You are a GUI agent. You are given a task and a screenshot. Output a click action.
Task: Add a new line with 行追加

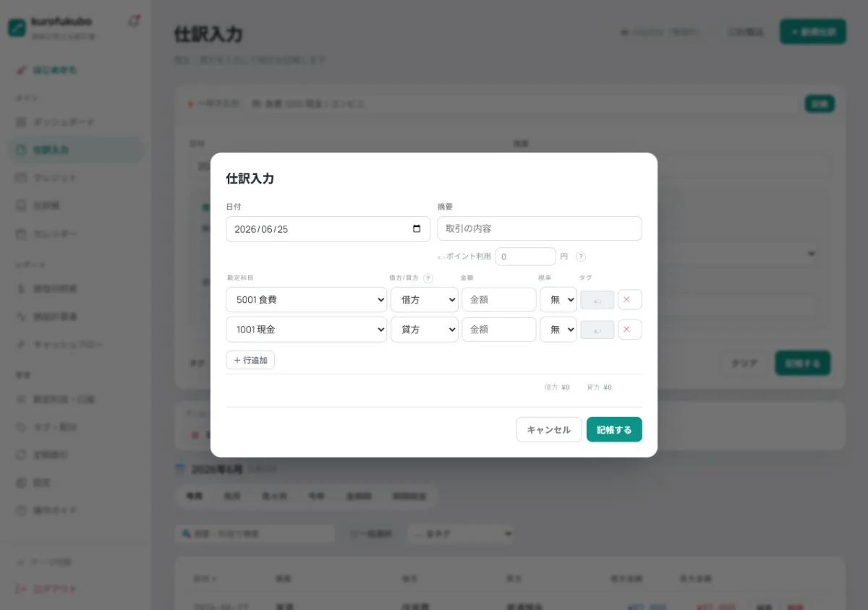tap(250, 360)
